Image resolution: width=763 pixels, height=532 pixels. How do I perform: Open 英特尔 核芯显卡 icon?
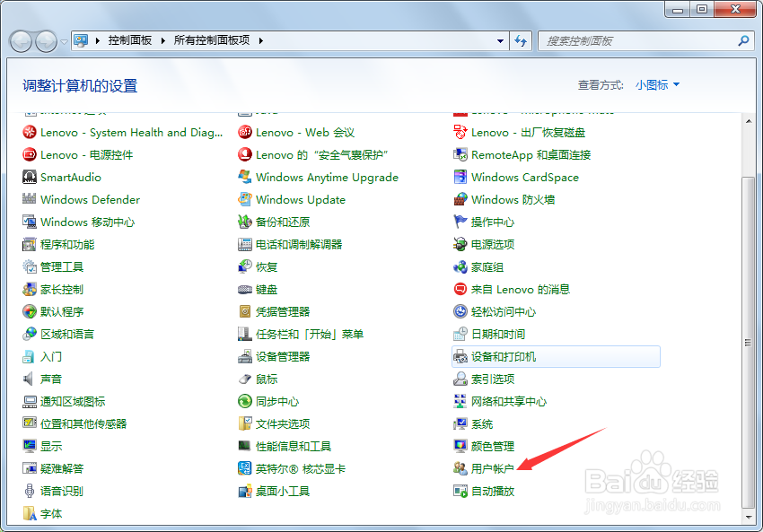point(245,469)
